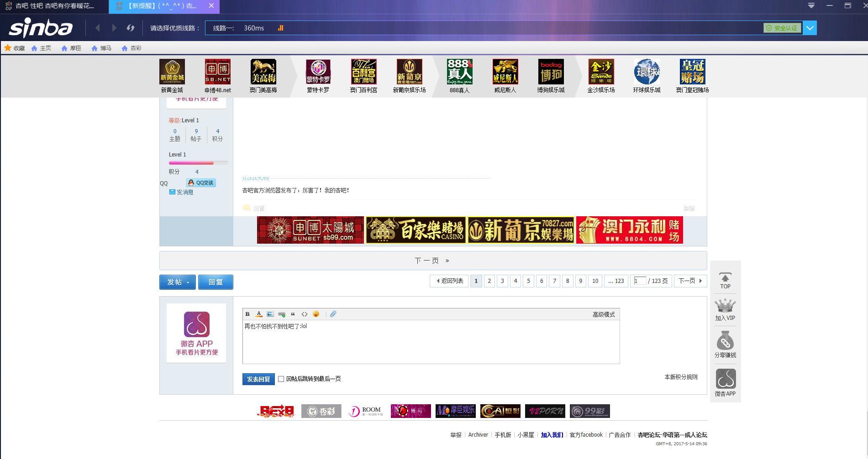Pick text color in the reply editor
868x459 pixels.
[x=259, y=314]
